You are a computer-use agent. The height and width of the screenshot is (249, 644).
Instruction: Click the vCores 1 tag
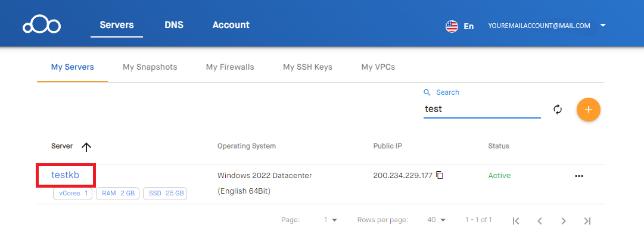click(x=73, y=194)
